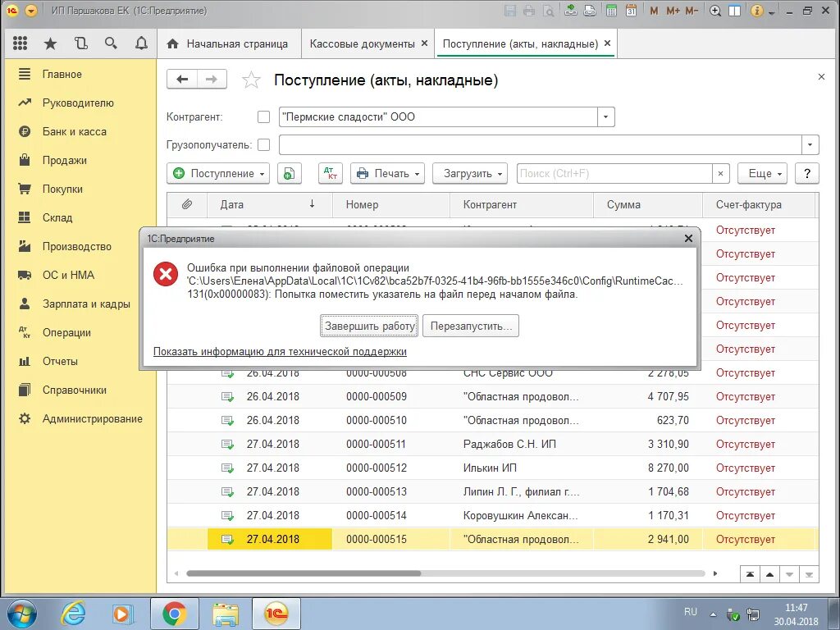Switch to Начальная страница tab

[x=230, y=44]
